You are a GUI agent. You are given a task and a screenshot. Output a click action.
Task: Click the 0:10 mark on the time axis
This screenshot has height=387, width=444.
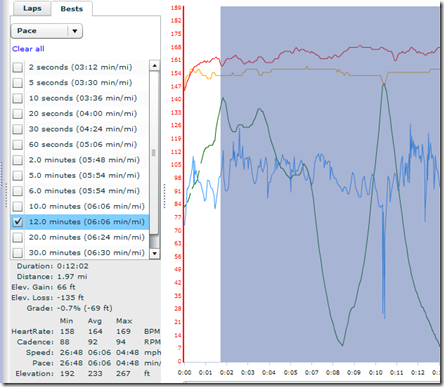(x=375, y=372)
